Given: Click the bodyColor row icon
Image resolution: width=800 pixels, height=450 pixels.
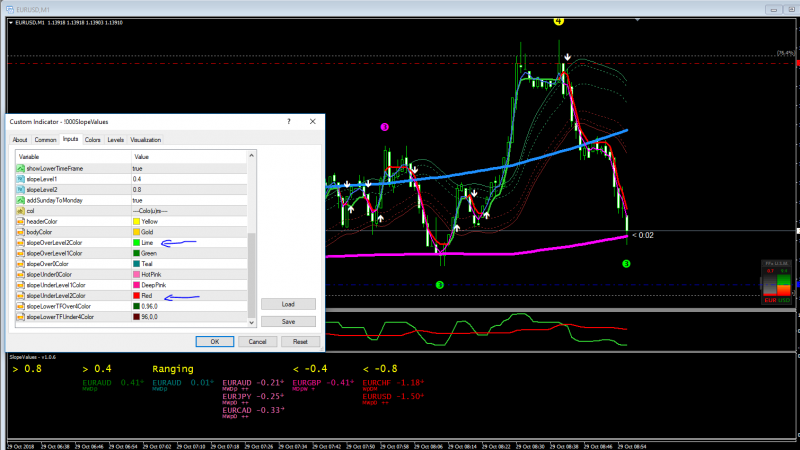Looking at the screenshot, I should tap(20, 232).
